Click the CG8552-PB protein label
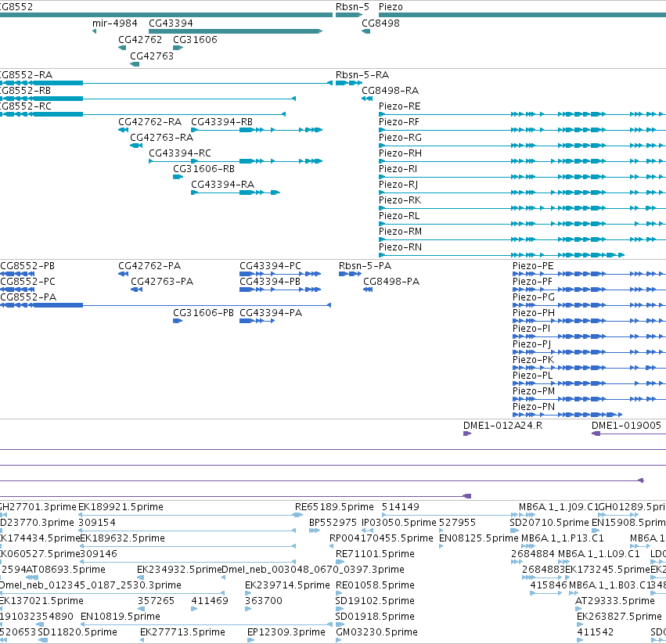 pyautogui.click(x=27, y=266)
